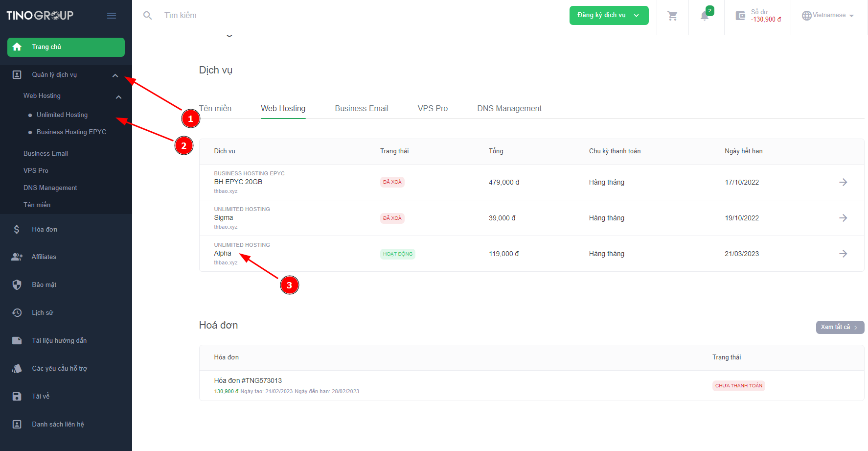Click the dollar icon for Hóa đơn
The width and height of the screenshot is (868, 451).
(17, 229)
